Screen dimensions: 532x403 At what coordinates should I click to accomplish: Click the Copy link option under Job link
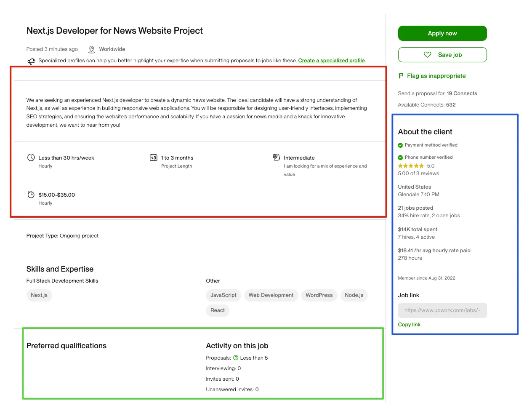point(409,324)
